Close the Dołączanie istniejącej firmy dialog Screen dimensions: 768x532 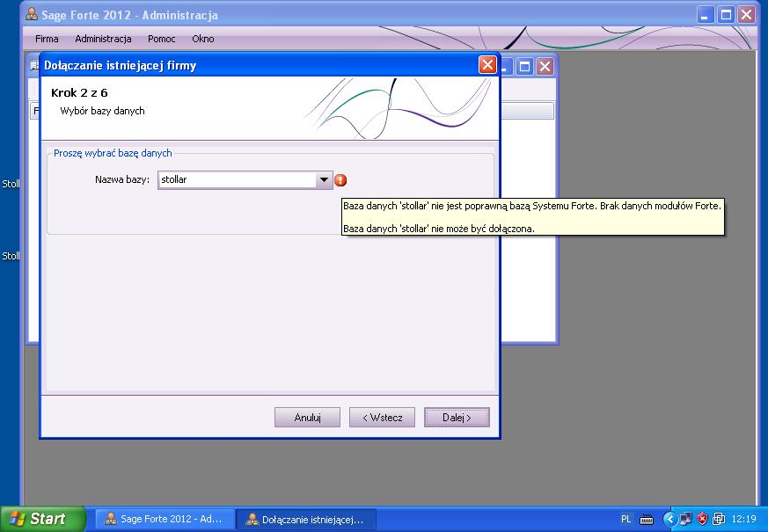pos(487,64)
